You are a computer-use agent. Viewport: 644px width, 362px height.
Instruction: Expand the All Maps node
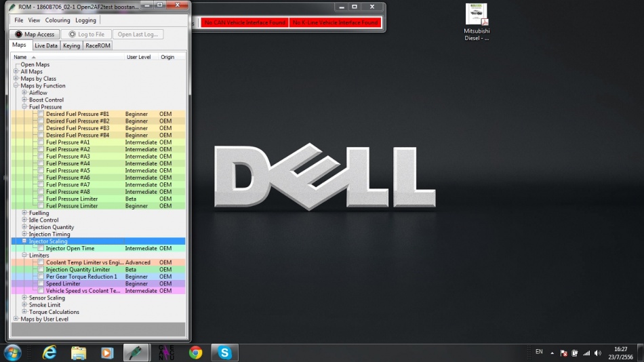coord(16,71)
